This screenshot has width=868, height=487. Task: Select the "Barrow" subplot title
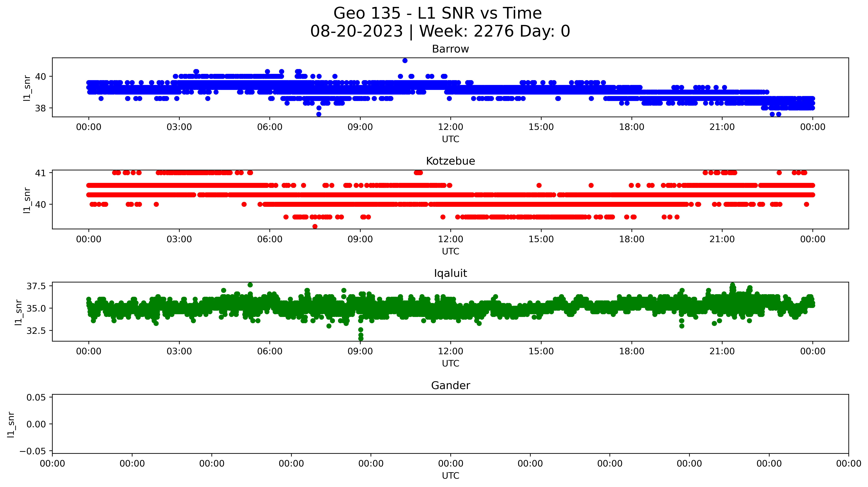[x=450, y=49]
